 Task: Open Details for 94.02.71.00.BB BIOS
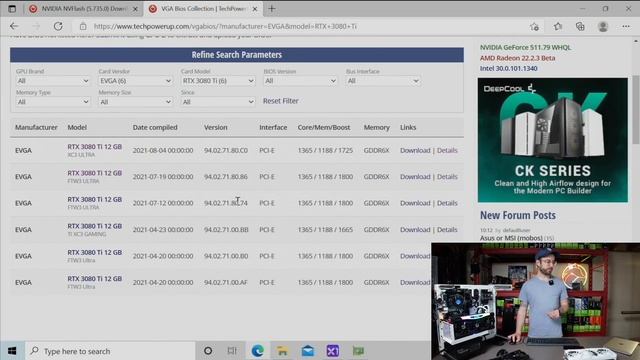[x=447, y=229]
